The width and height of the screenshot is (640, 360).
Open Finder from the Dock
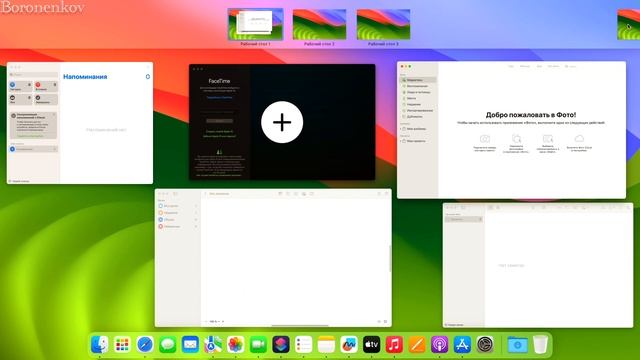pyautogui.click(x=100, y=345)
